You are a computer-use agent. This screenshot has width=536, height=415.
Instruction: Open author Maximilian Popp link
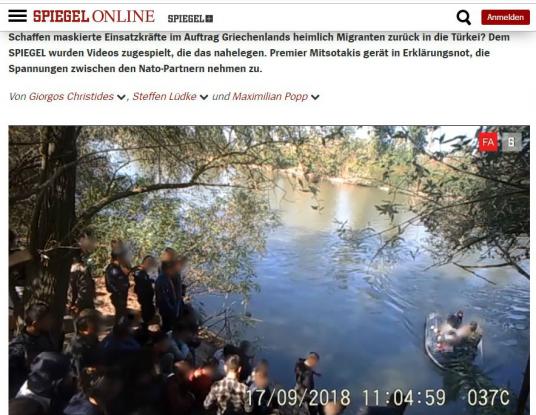pyautogui.click(x=270, y=96)
